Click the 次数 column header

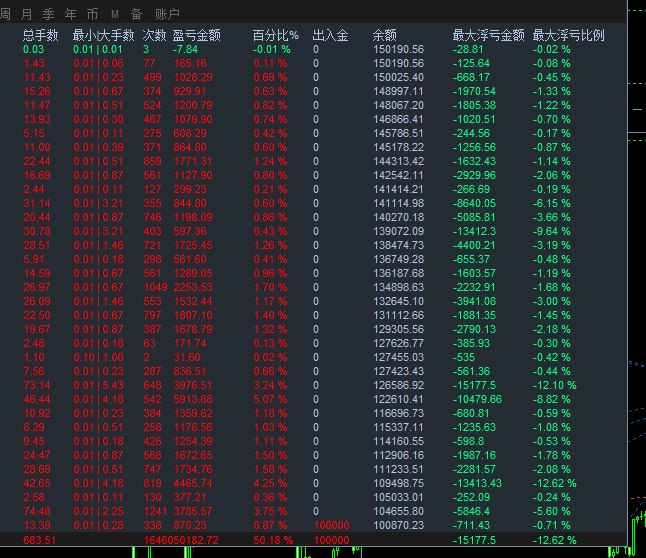click(x=154, y=35)
